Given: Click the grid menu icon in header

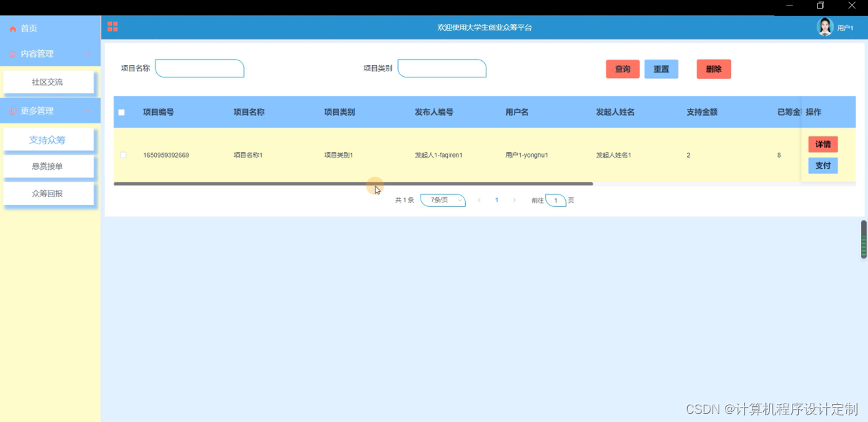Looking at the screenshot, I should [x=112, y=27].
